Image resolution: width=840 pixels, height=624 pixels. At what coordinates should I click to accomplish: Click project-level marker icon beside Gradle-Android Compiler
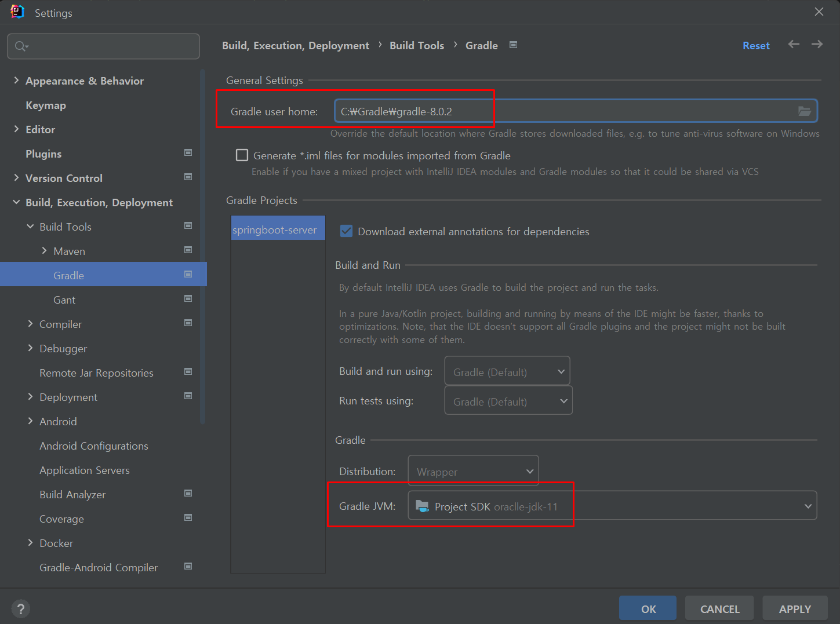coord(188,566)
